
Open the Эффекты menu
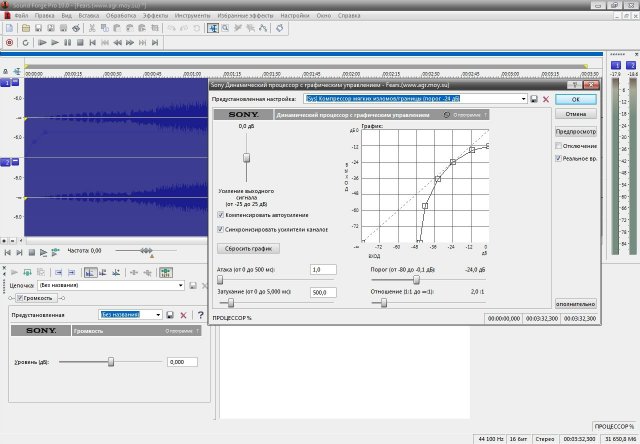pos(155,17)
